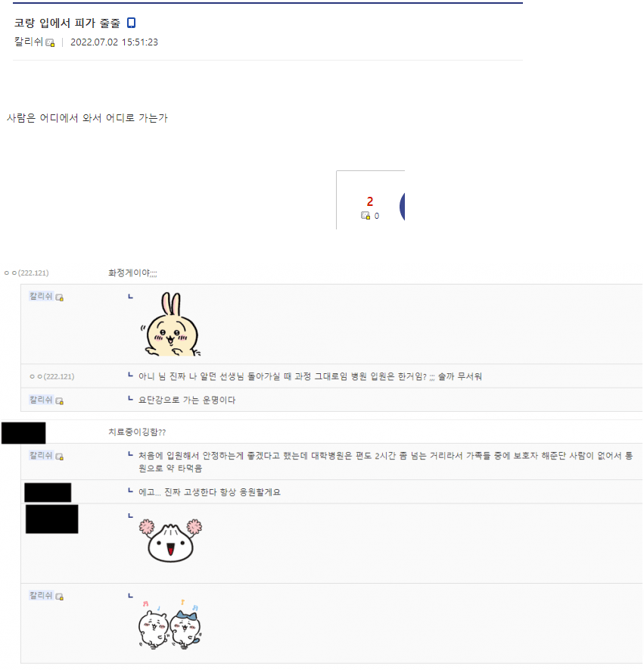
Task: Click 칼리쉬 nickname on the 대학병원 reply
Action: tap(41, 455)
